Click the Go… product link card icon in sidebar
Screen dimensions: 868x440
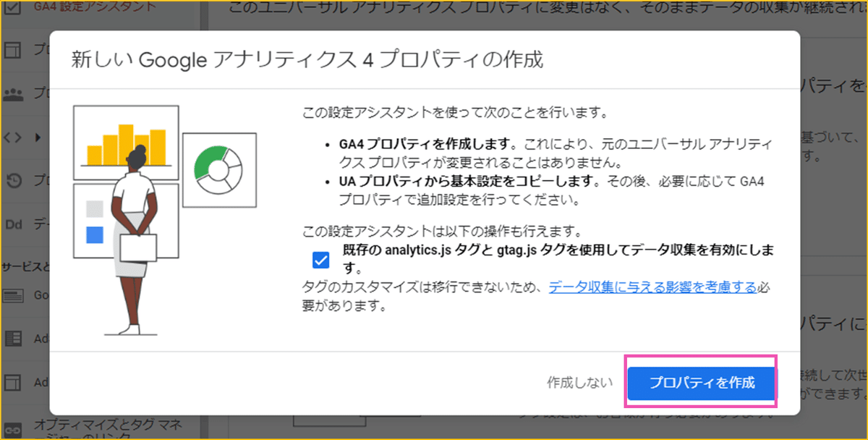pyautogui.click(x=13, y=295)
